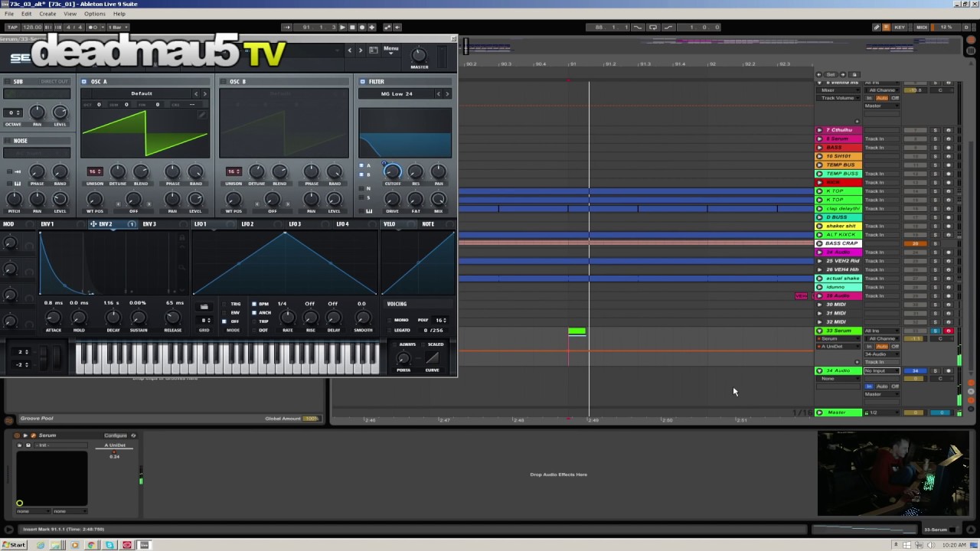Viewport: 980px width, 551px height.
Task: Click the LFO GRID size stepper
Action: 204,320
